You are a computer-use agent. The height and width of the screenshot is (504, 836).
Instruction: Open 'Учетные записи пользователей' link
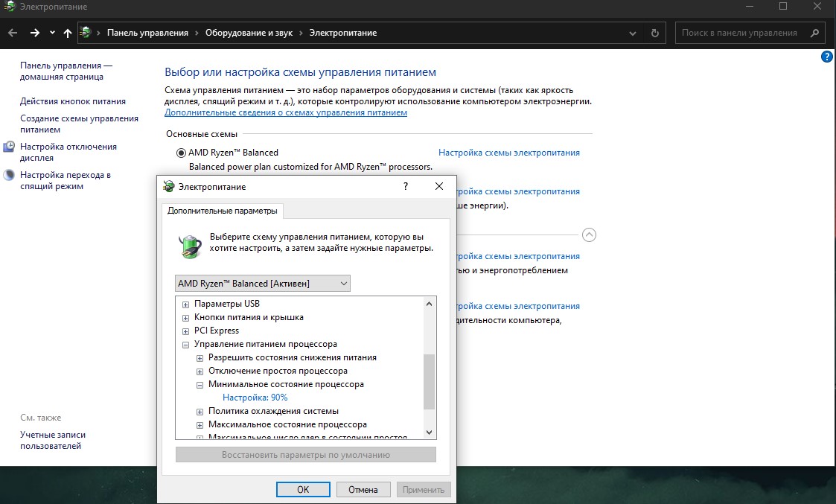pyautogui.click(x=53, y=441)
